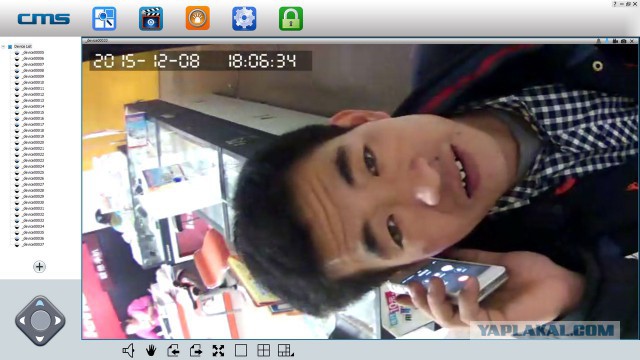
Task: Collapse the Device List tree
Action: click(x=3, y=47)
